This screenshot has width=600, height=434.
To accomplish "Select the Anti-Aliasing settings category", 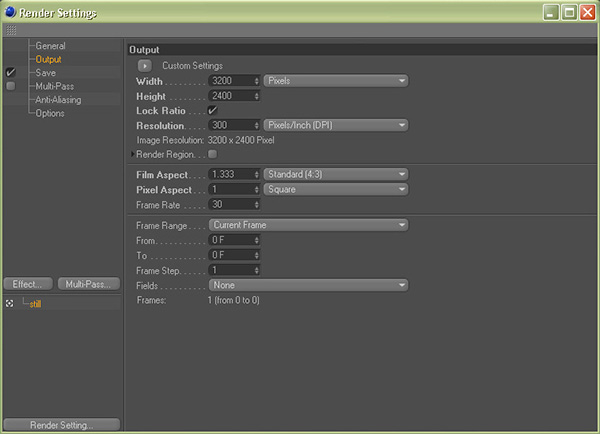I will coord(58,100).
